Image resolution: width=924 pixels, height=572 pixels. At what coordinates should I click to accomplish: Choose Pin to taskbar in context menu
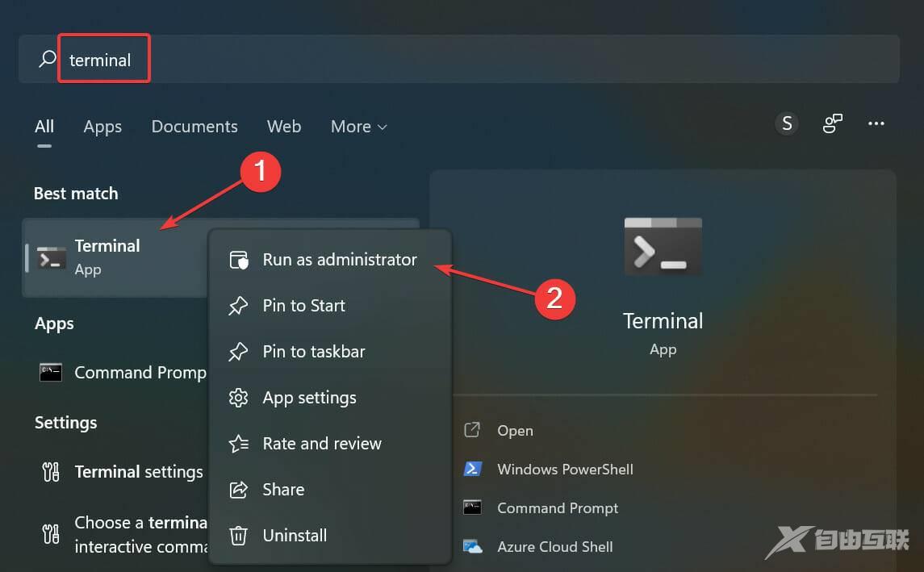330,352
